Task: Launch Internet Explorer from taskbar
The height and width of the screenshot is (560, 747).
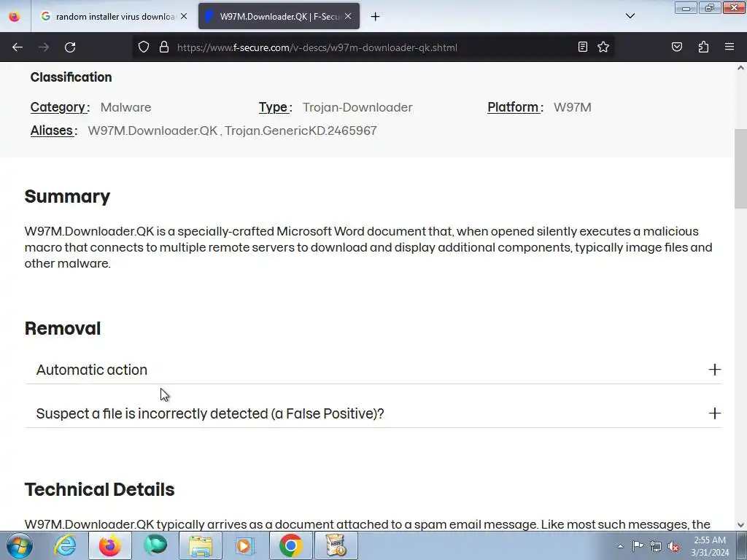Action: (65, 545)
